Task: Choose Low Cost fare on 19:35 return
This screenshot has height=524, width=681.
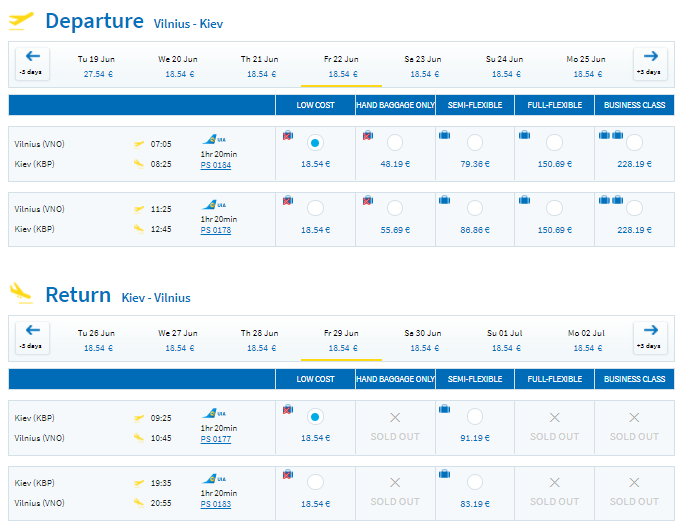Action: coord(315,482)
